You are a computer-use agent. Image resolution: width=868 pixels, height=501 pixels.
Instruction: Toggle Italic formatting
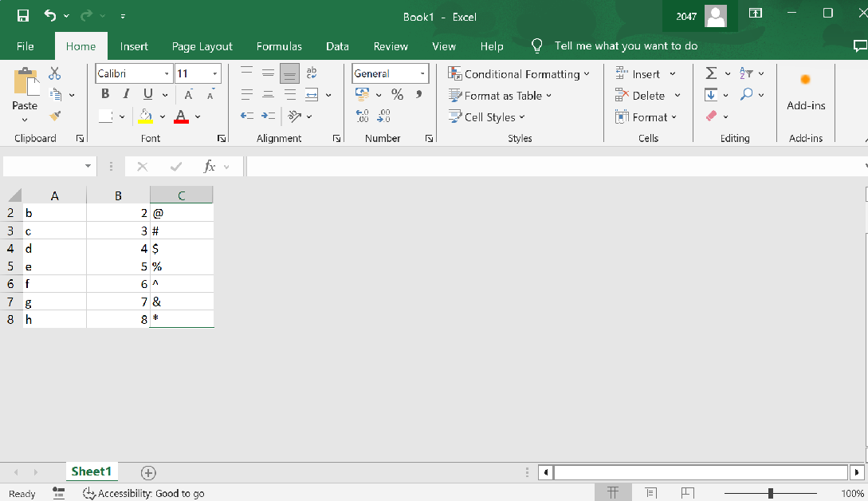click(x=126, y=95)
